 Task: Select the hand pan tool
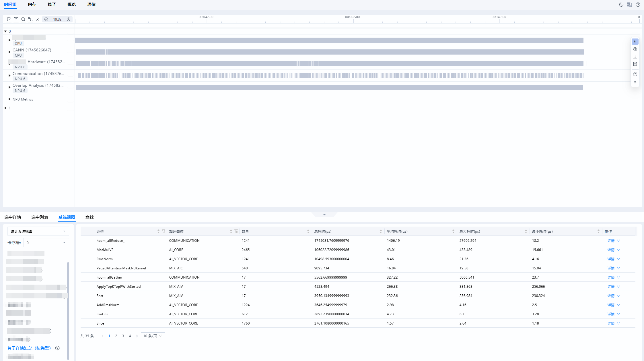click(x=635, y=49)
